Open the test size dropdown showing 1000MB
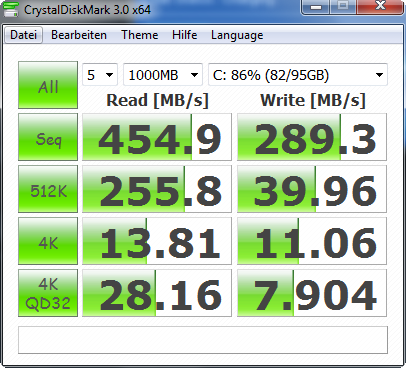The height and width of the screenshot is (368, 406). click(163, 75)
